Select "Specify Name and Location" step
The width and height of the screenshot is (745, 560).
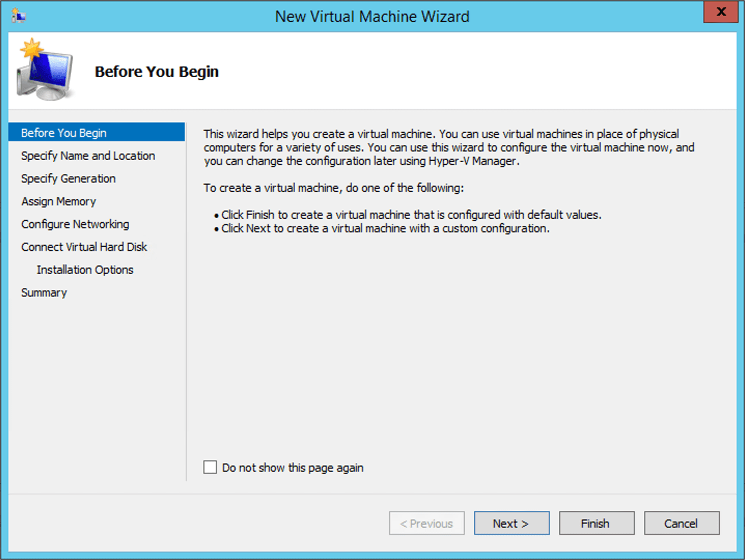[x=88, y=156]
